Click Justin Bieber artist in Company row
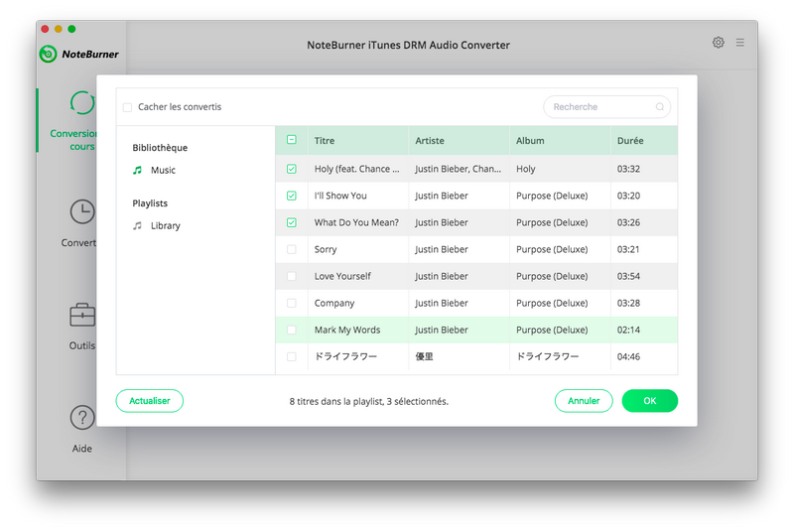The height and width of the screenshot is (532, 794). pyautogui.click(x=441, y=303)
